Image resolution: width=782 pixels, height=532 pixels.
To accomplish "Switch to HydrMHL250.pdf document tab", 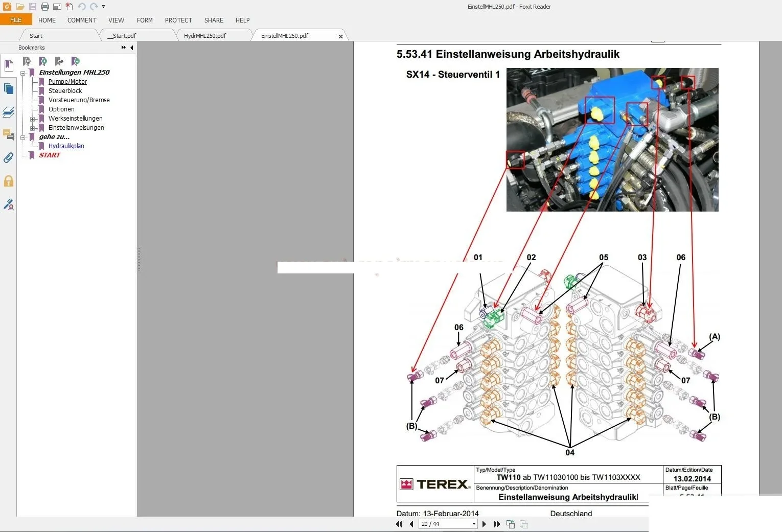I will pyautogui.click(x=205, y=36).
